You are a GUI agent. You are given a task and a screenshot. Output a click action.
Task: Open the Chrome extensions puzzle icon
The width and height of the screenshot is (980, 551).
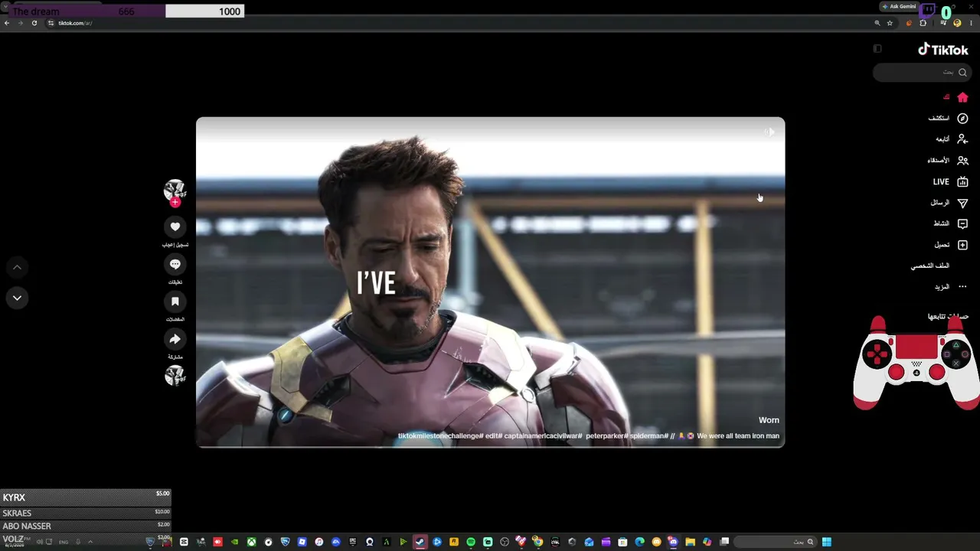click(x=923, y=23)
